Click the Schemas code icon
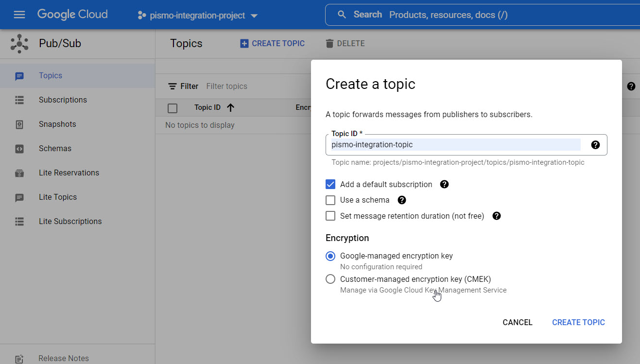Viewport: 640px width, 364px height. click(x=19, y=149)
